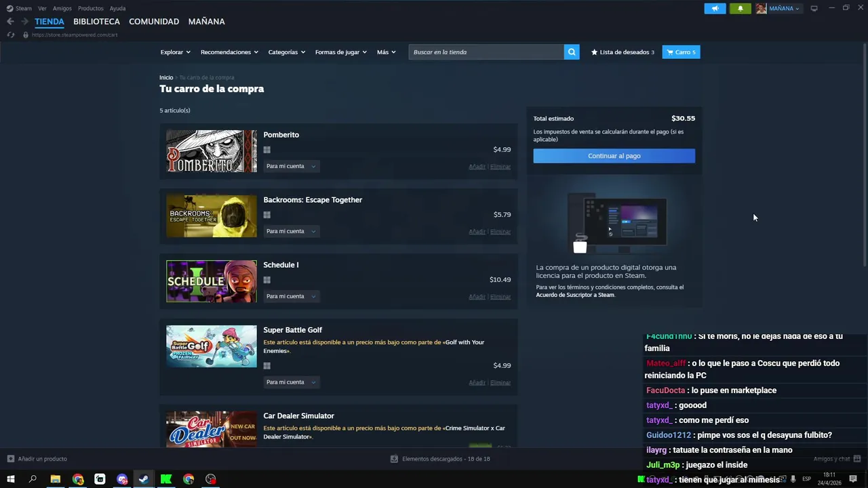Screen dimensions: 868x488
Task: Open the green Kick taskbar icon
Action: pyautogui.click(x=166, y=479)
